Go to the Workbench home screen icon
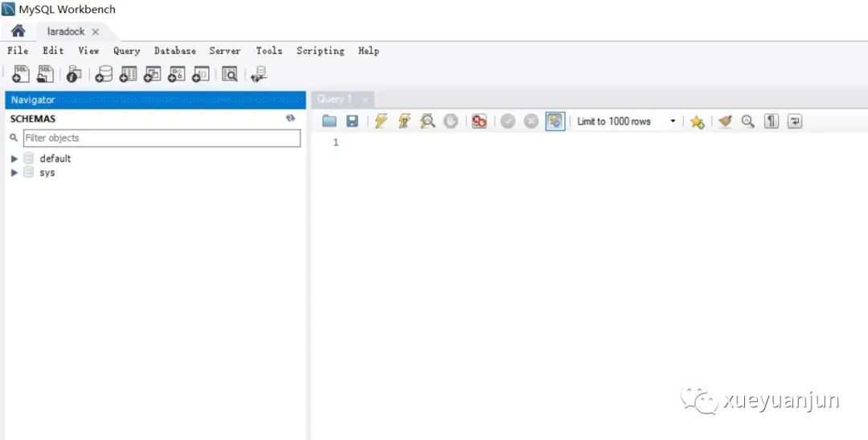 coord(18,31)
